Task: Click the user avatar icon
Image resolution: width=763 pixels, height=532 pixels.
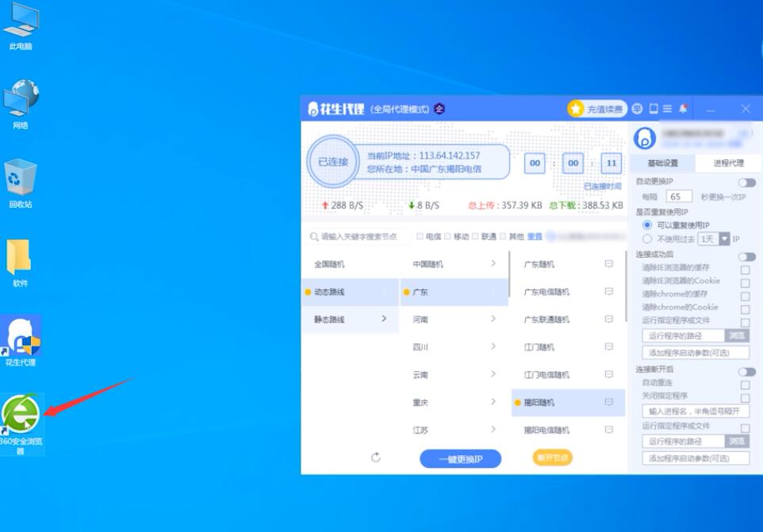Action: [645, 139]
